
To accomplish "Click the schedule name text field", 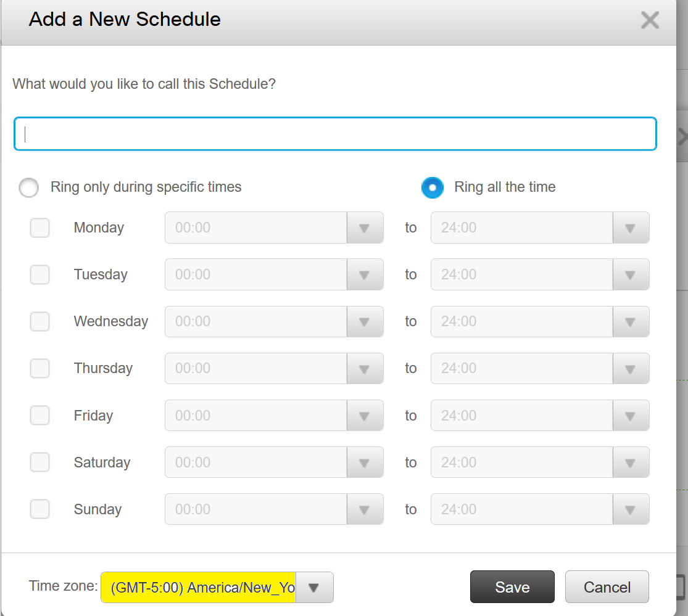I will pos(335,134).
